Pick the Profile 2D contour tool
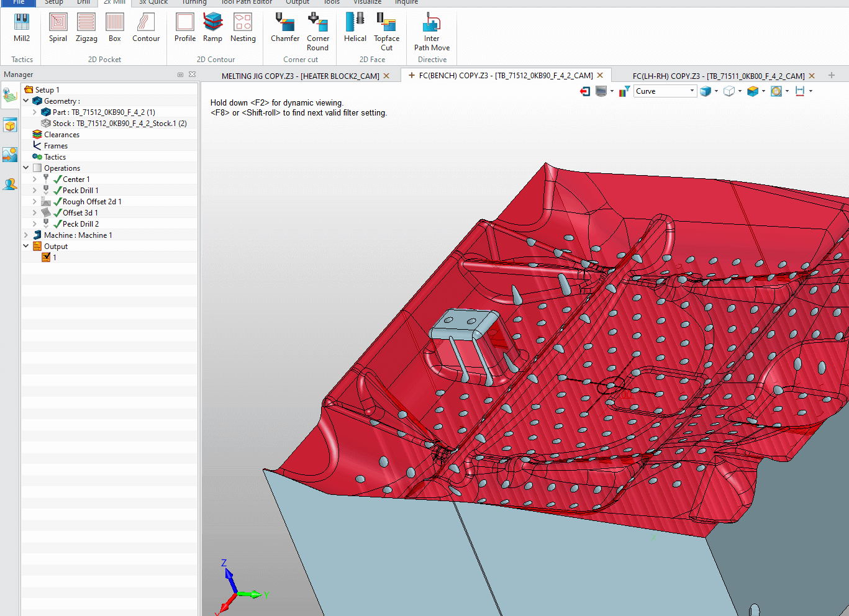 [x=185, y=28]
